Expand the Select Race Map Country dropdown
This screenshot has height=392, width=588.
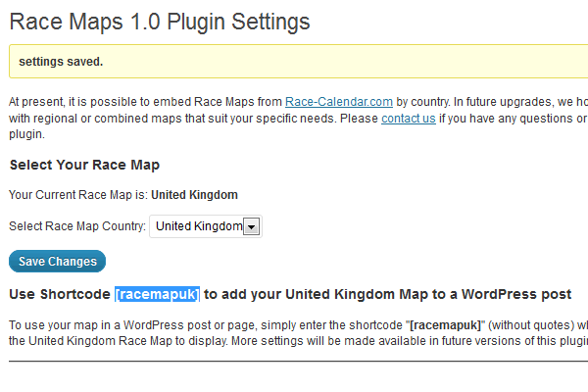tap(206, 226)
